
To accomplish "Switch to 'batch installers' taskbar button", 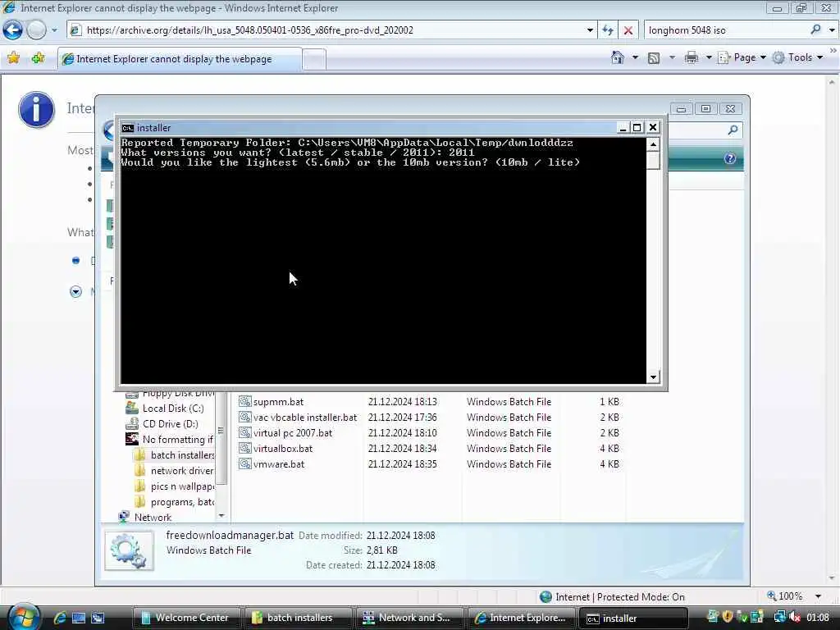I will coord(299,618).
